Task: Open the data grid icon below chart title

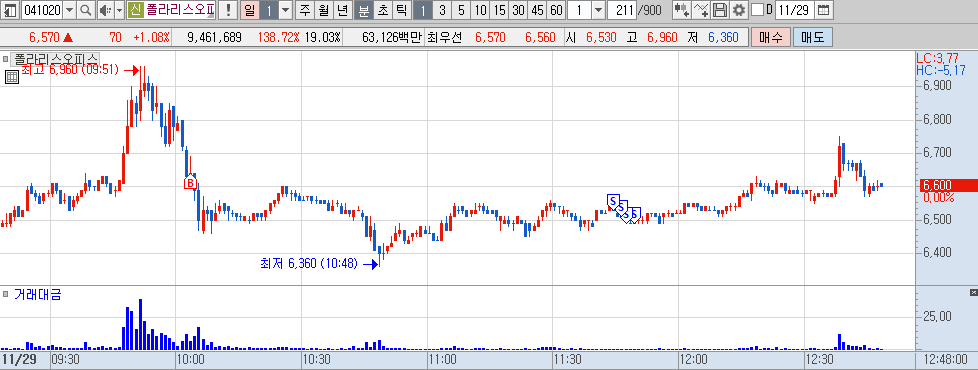Action: click(11, 77)
